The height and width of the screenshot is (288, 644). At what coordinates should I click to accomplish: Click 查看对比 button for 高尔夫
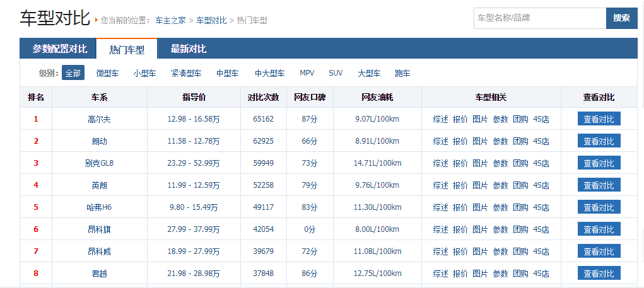tap(599, 118)
